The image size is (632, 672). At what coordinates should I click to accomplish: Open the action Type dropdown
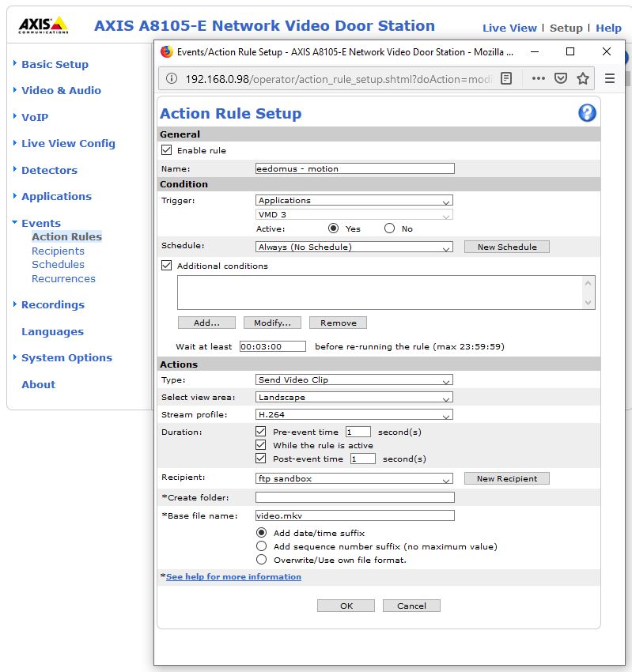coord(354,379)
